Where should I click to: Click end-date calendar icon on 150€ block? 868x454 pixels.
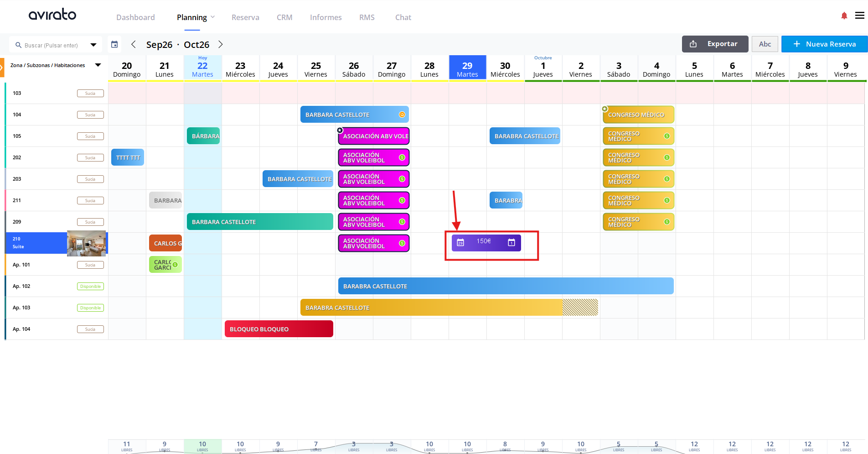point(511,242)
